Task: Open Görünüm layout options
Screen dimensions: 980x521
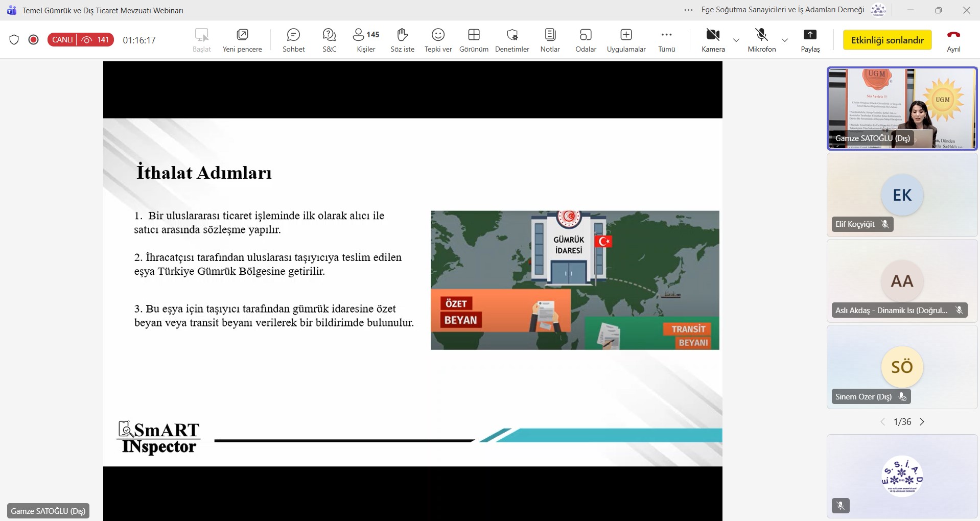Action: (x=474, y=40)
